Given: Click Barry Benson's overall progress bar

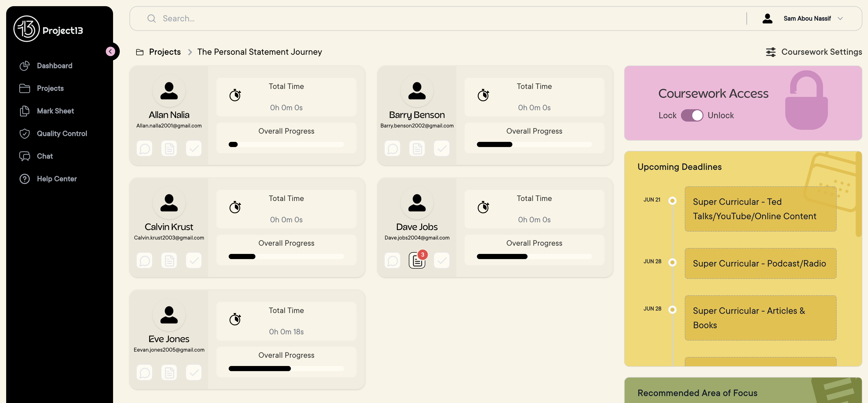Looking at the screenshot, I should [x=534, y=144].
